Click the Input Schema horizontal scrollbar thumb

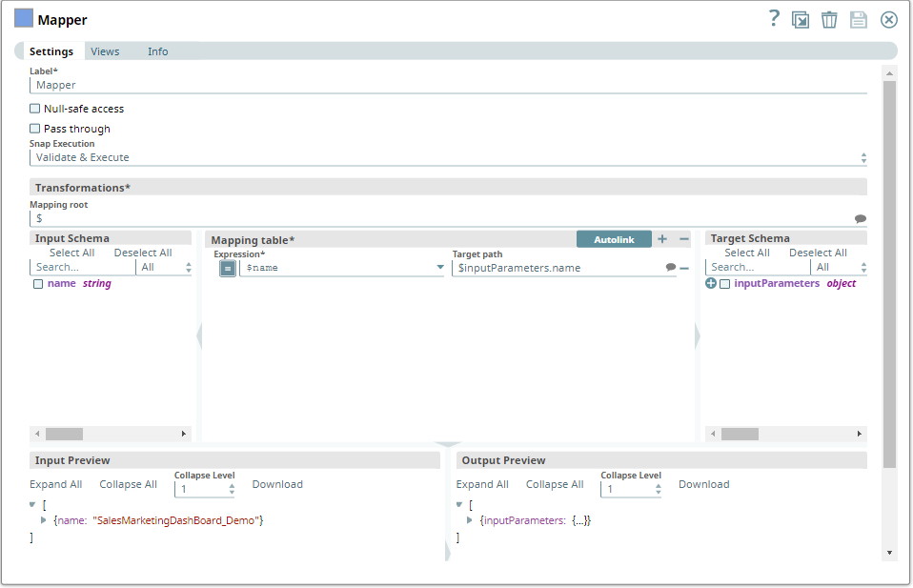tap(64, 434)
